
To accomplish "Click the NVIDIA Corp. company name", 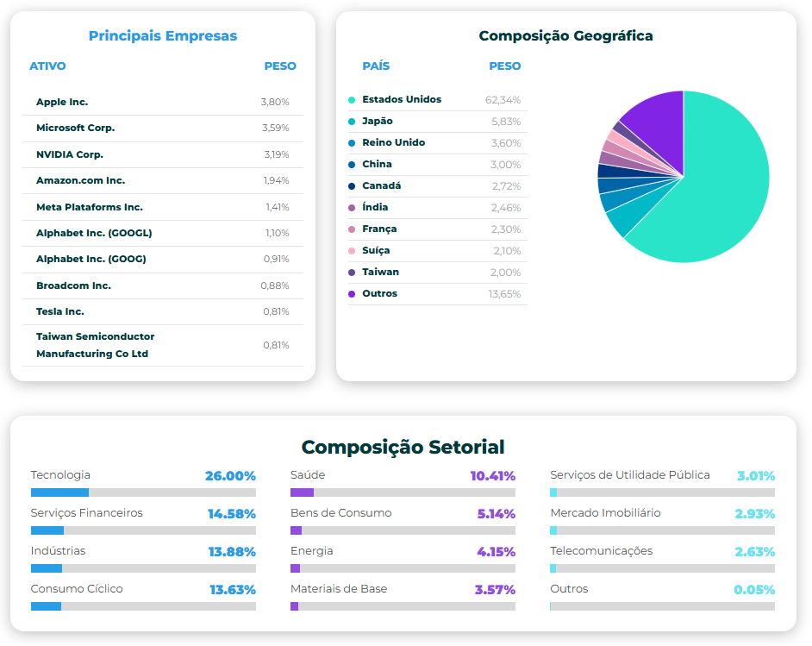I will (70, 154).
